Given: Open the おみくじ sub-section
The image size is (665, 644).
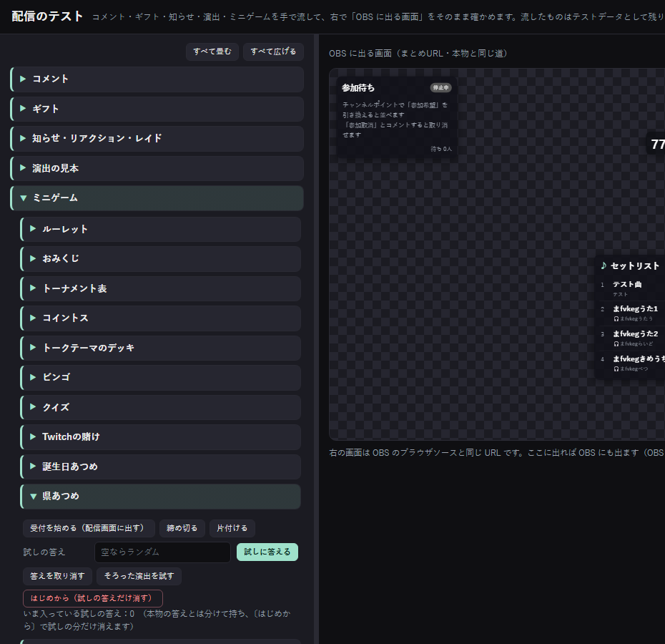Looking at the screenshot, I should [x=161, y=258].
